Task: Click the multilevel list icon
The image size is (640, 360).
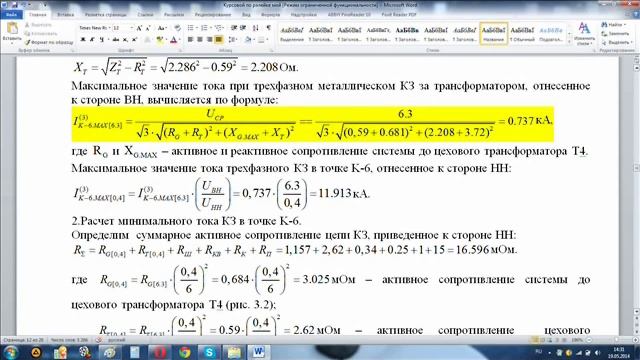Action: pyautogui.click(x=218, y=28)
